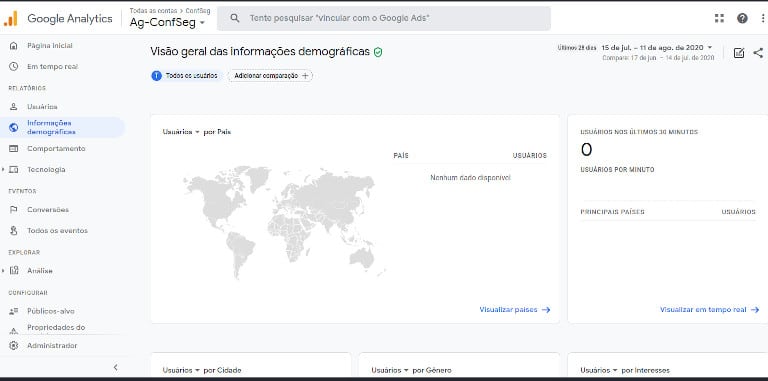This screenshot has height=381, width=768.
Task: Click the Conversões flag icon
Action: click(x=14, y=210)
